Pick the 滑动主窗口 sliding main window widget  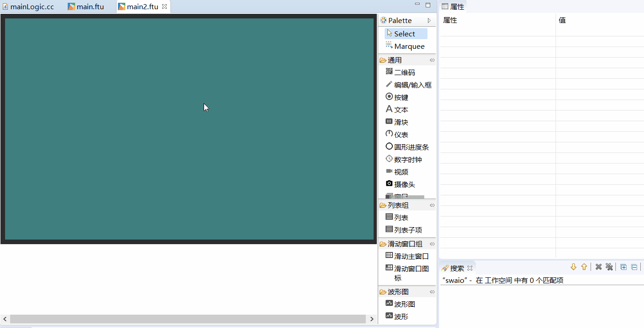coord(408,256)
